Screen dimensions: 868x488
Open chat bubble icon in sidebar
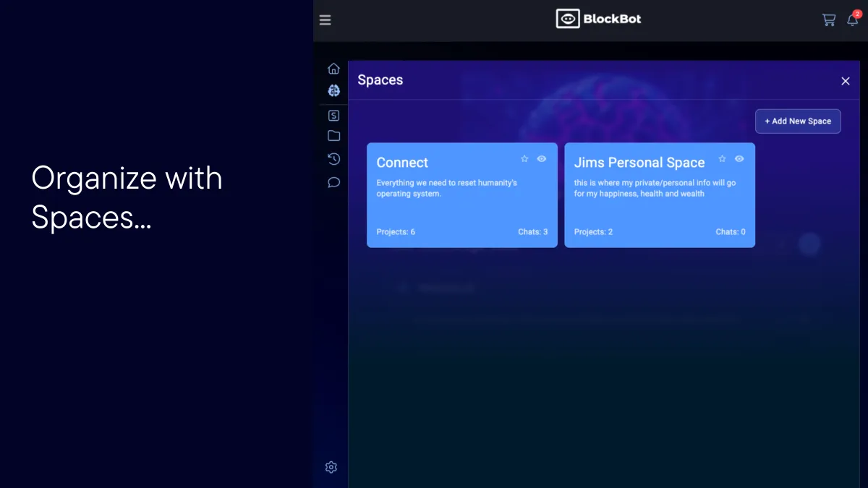pos(333,182)
